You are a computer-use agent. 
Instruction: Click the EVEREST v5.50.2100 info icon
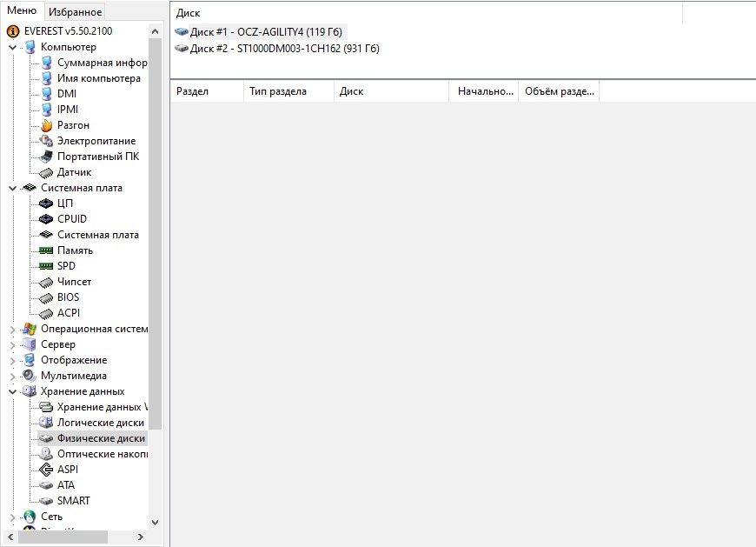pos(13,32)
